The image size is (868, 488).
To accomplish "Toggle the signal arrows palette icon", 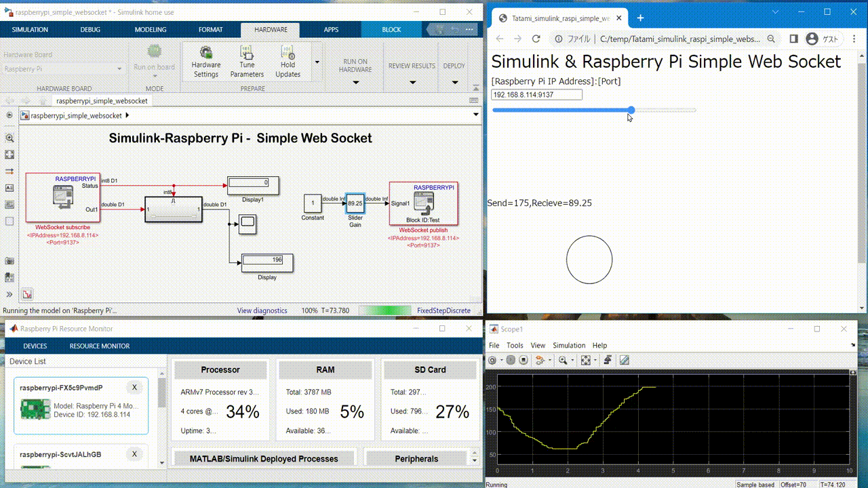I will coord(9,171).
